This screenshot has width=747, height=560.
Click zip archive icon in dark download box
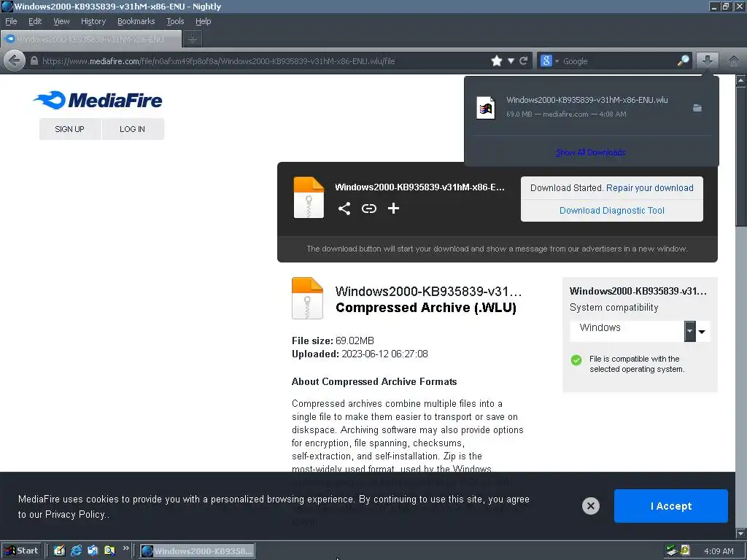309,198
